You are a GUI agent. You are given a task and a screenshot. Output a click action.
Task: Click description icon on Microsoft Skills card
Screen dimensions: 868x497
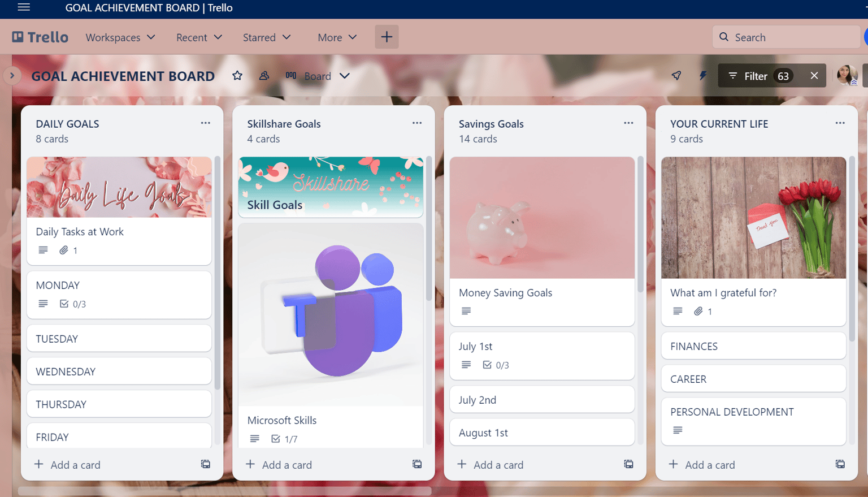pyautogui.click(x=255, y=439)
